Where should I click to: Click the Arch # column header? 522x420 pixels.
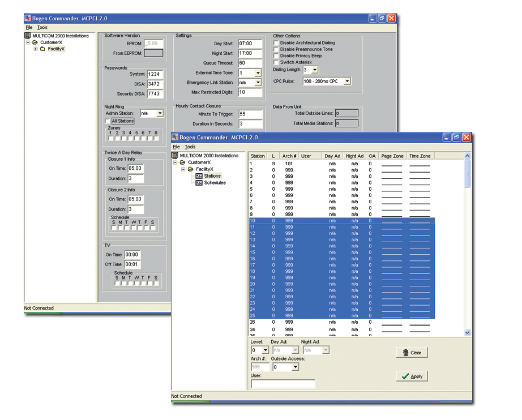289,156
